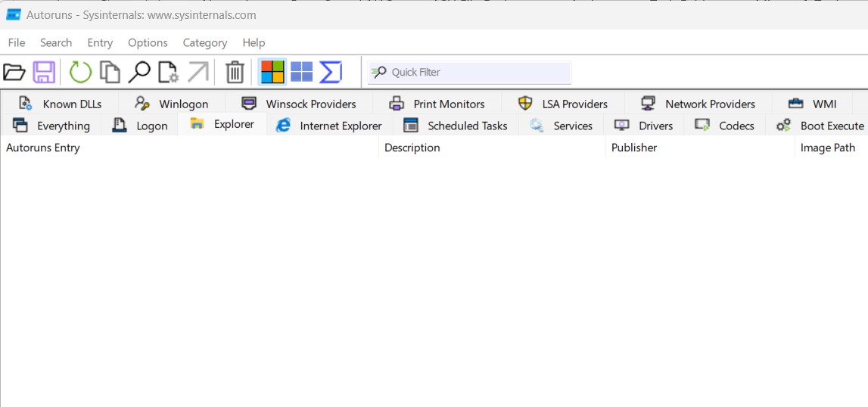The image size is (868, 407).
Task: Click the Quick Filter search box
Action: coord(469,73)
